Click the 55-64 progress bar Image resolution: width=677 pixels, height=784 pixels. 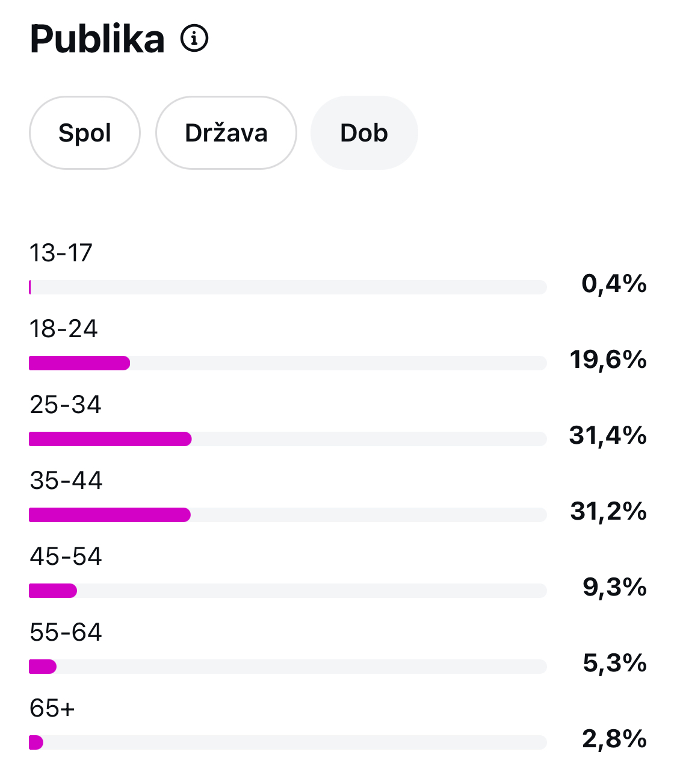click(288, 667)
